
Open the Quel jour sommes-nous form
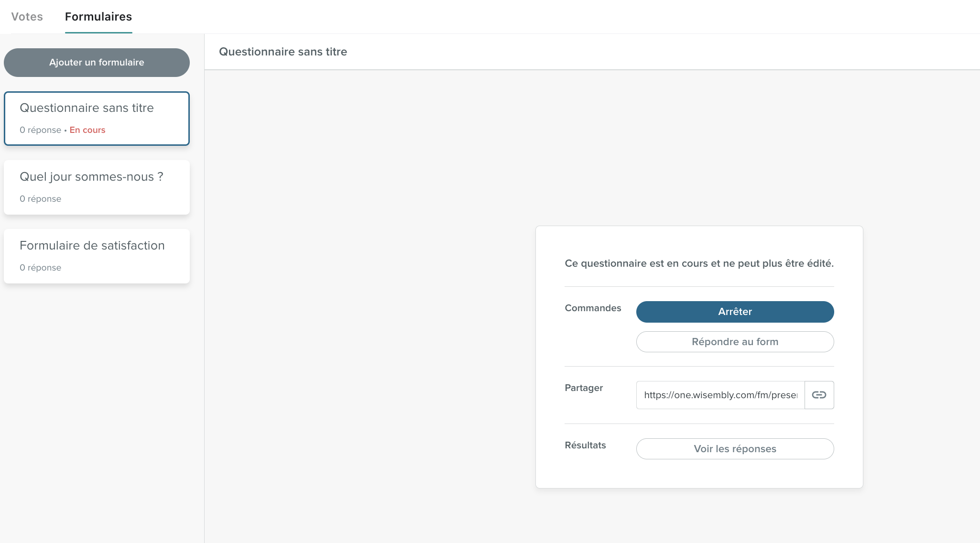[97, 187]
